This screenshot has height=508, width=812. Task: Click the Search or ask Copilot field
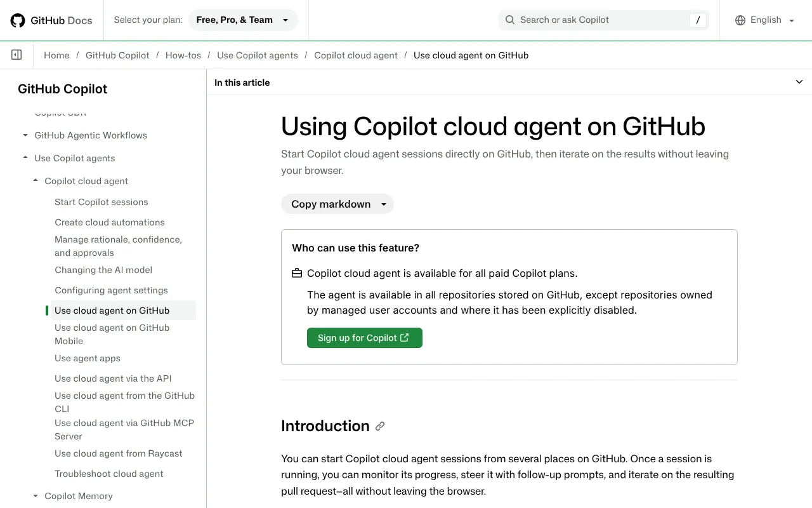[x=604, y=20]
